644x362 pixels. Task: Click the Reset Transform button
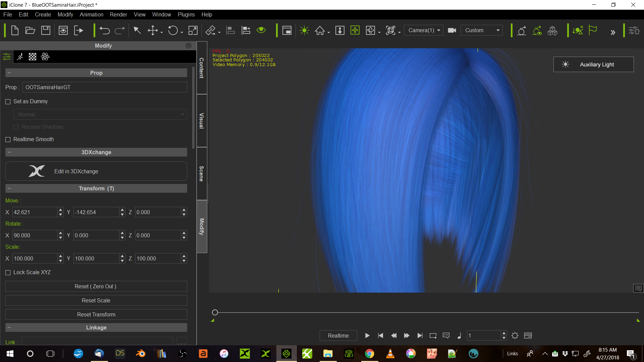(96, 315)
